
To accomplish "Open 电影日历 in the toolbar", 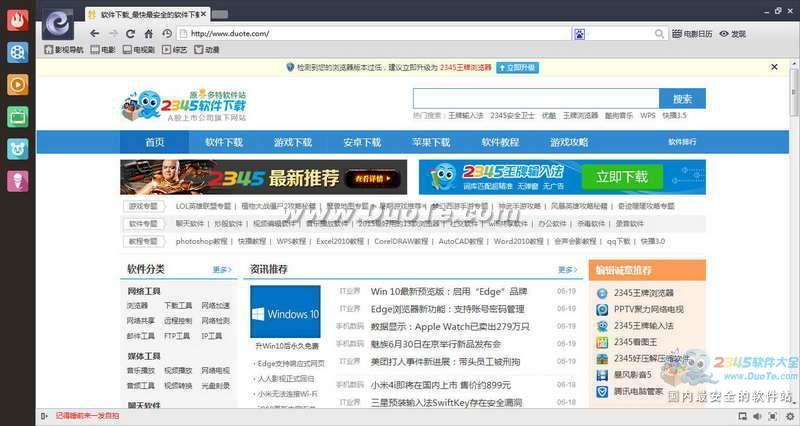I will pos(692,34).
